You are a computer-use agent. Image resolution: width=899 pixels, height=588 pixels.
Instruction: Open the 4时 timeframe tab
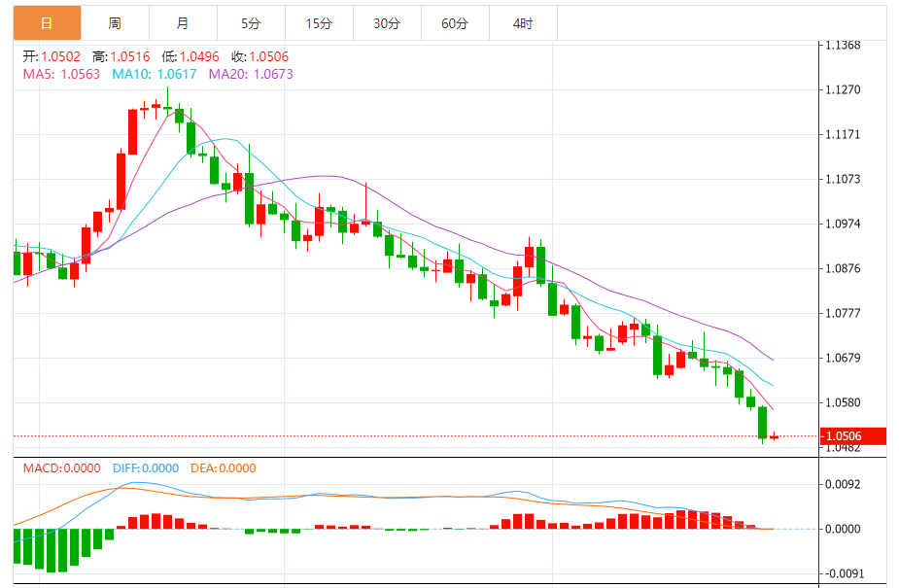tap(523, 23)
